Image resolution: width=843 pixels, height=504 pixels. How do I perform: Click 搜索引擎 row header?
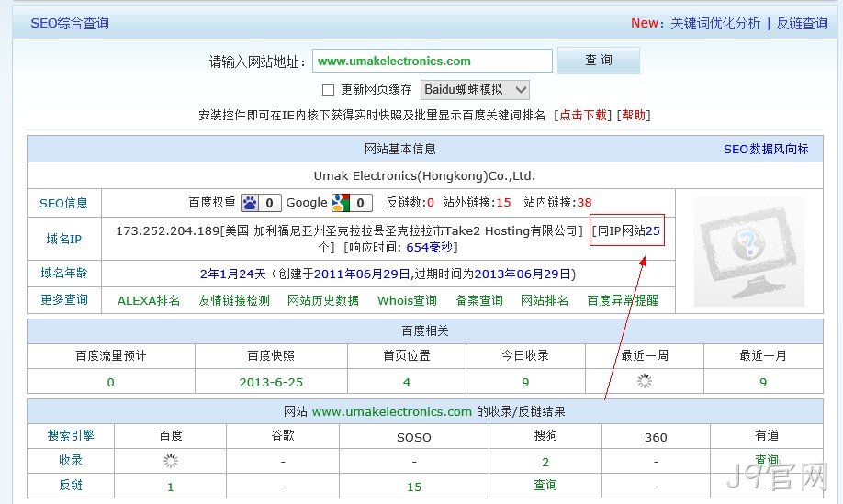tap(71, 435)
